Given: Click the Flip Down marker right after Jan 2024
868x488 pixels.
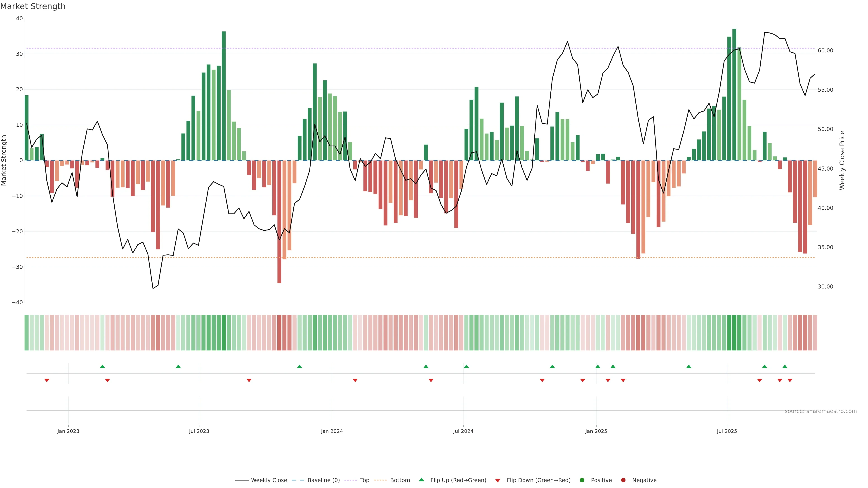Looking at the screenshot, I should [355, 380].
